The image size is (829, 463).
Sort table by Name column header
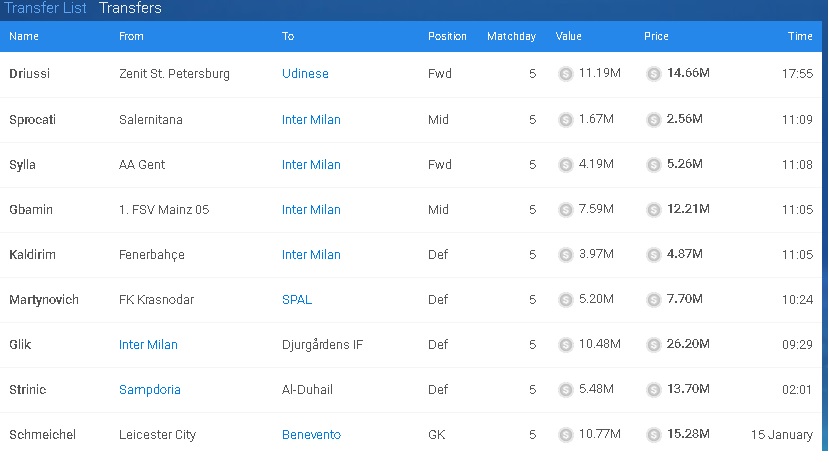point(24,36)
